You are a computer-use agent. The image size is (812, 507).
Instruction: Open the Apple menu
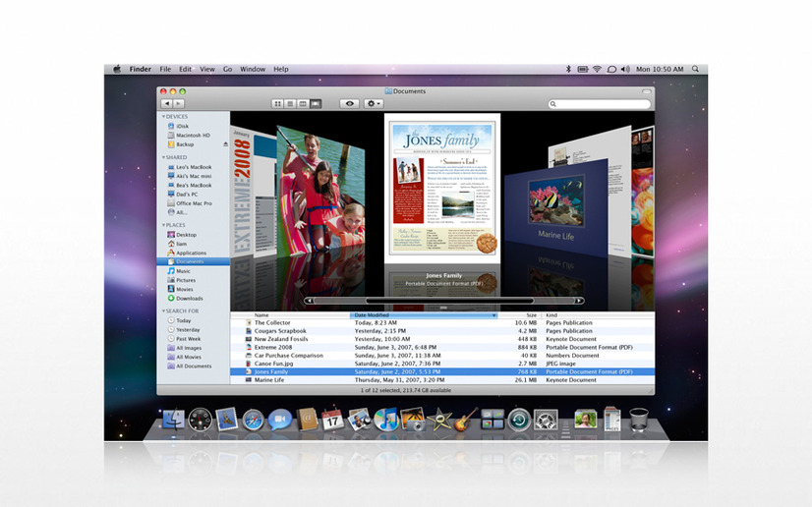117,69
